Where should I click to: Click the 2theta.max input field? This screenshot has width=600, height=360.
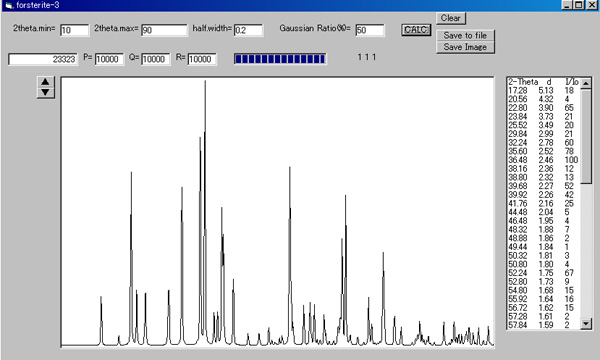(165, 30)
